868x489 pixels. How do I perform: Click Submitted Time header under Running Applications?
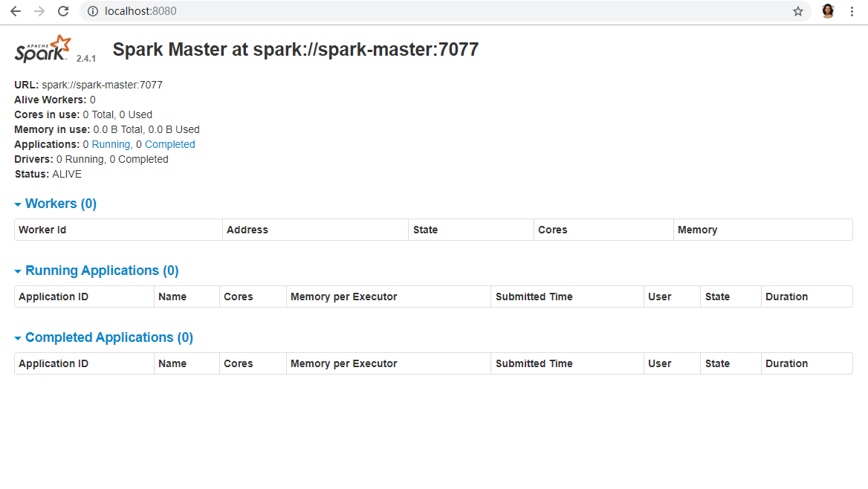point(534,297)
